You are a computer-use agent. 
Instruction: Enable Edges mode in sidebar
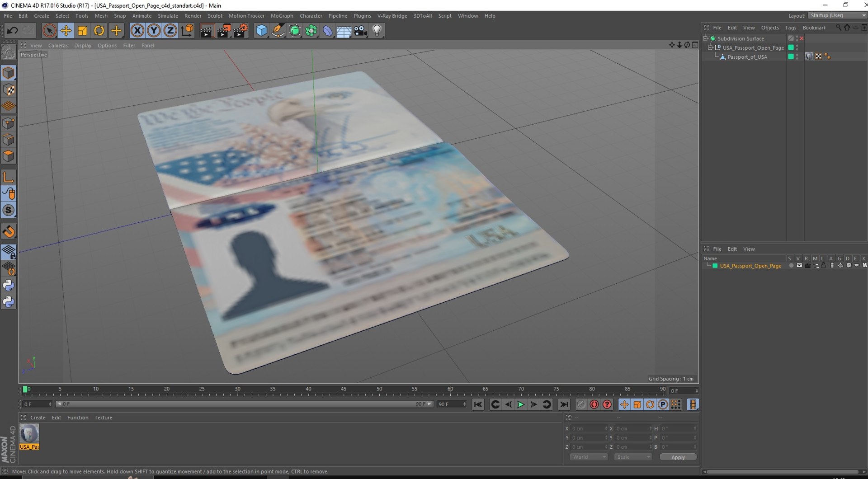9,140
